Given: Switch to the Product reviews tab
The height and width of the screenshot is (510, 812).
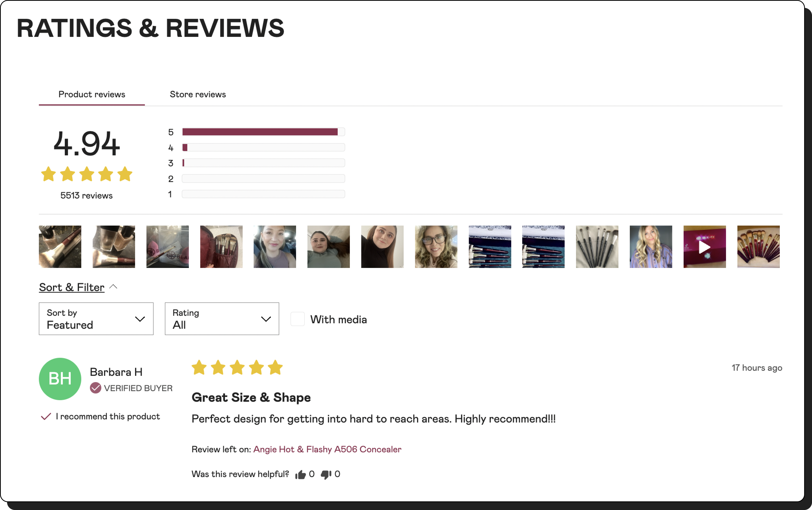Looking at the screenshot, I should (92, 94).
